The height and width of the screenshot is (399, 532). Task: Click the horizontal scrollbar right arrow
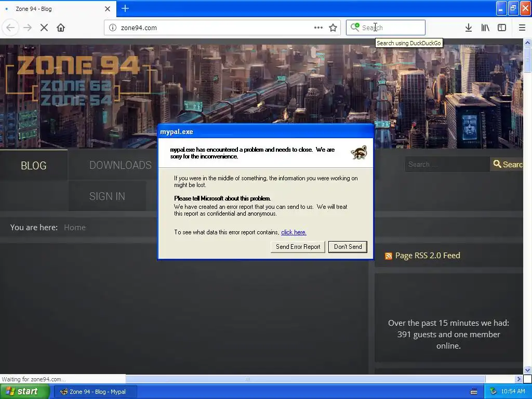coord(518,379)
